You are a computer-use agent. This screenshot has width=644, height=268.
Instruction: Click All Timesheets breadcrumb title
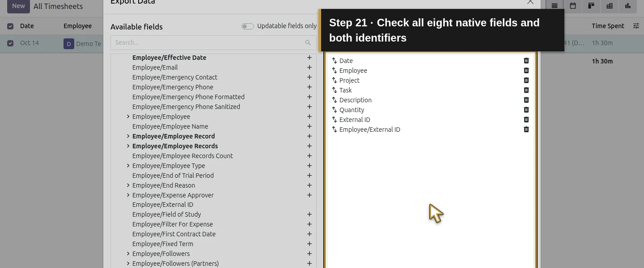click(x=58, y=6)
